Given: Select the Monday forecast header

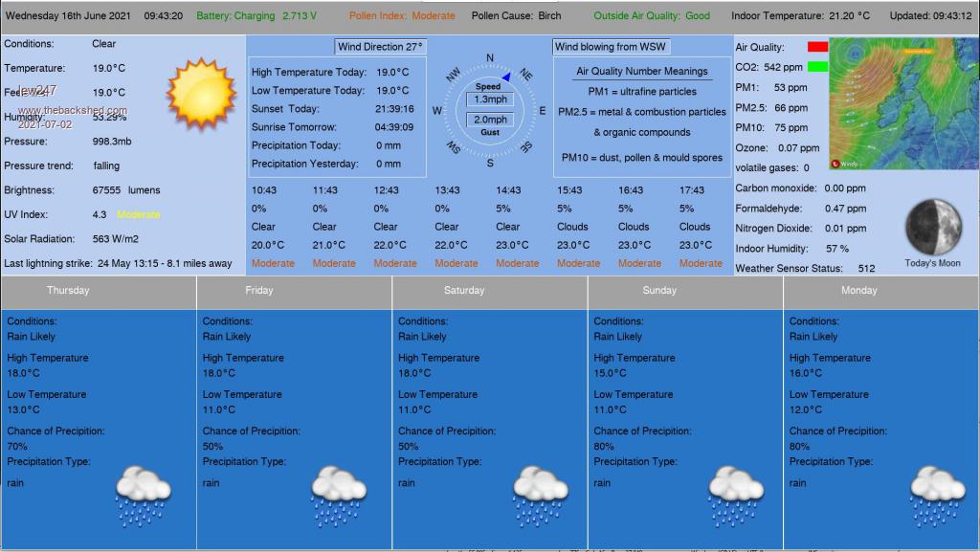Looking at the screenshot, I should 858,290.
